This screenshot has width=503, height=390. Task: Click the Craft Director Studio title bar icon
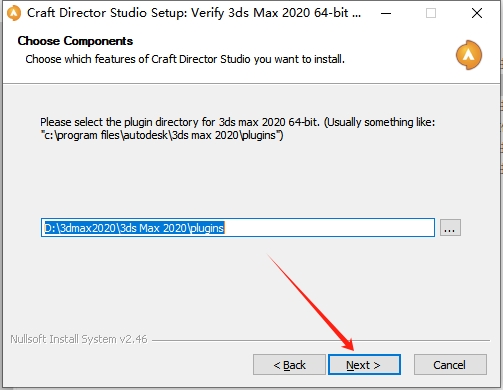(x=14, y=13)
